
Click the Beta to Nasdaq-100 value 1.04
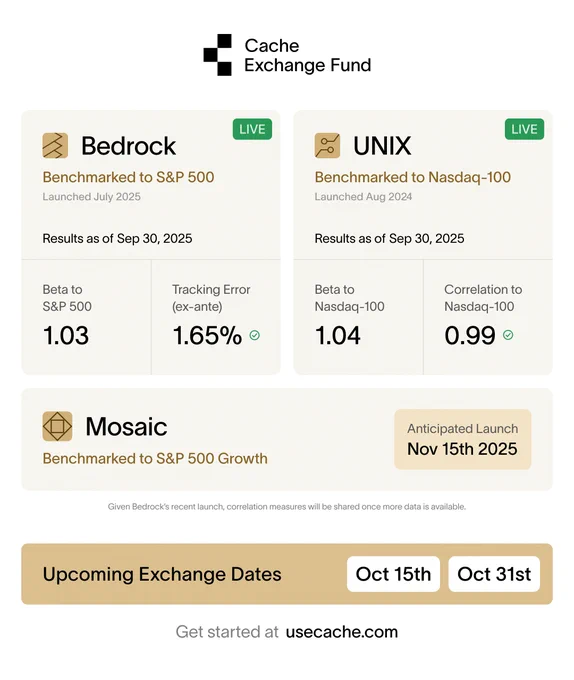(338, 336)
